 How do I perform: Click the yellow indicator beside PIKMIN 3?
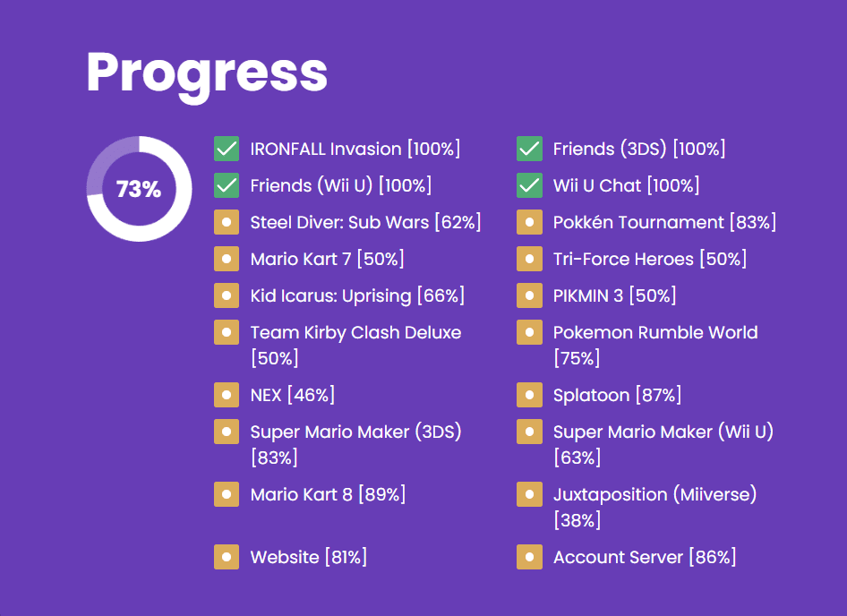(x=529, y=295)
